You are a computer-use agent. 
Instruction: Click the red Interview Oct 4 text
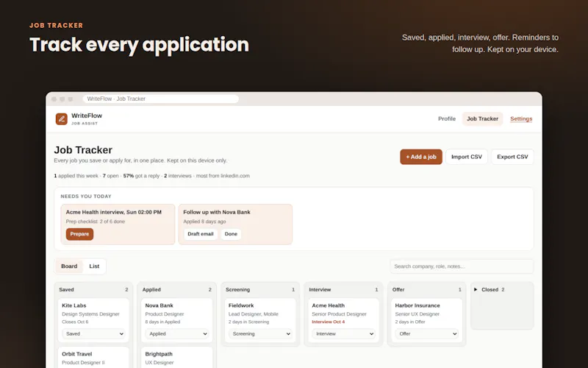[328, 322]
